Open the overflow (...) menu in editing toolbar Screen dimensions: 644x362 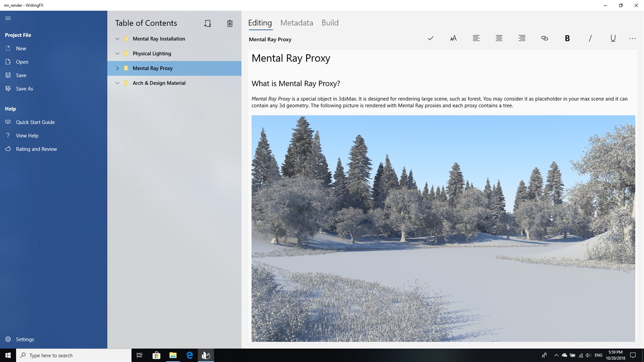tap(632, 39)
